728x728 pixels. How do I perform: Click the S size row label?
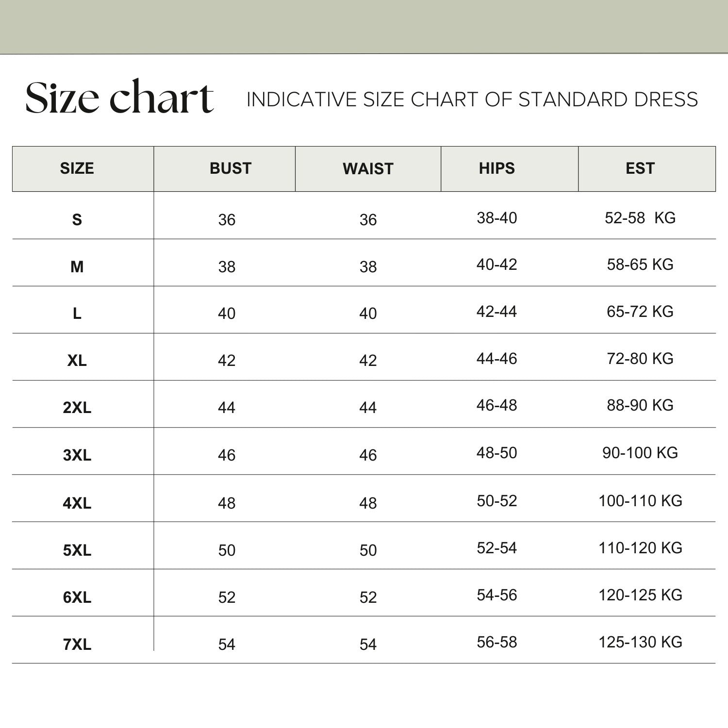click(x=77, y=220)
